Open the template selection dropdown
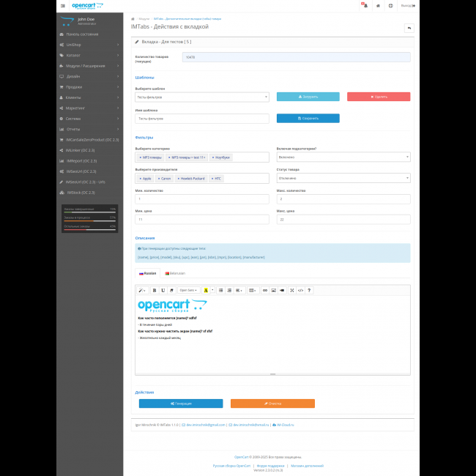Viewport: 476px width, 476px height. click(202, 97)
